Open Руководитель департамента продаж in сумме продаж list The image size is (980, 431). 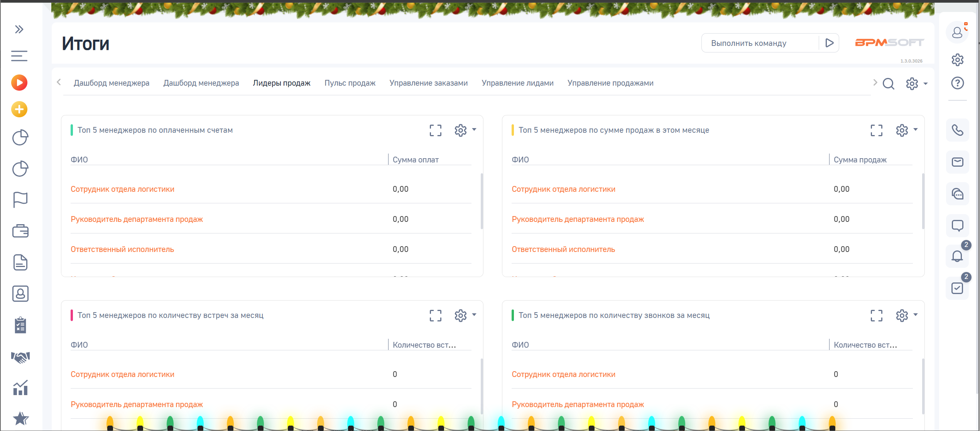click(578, 219)
